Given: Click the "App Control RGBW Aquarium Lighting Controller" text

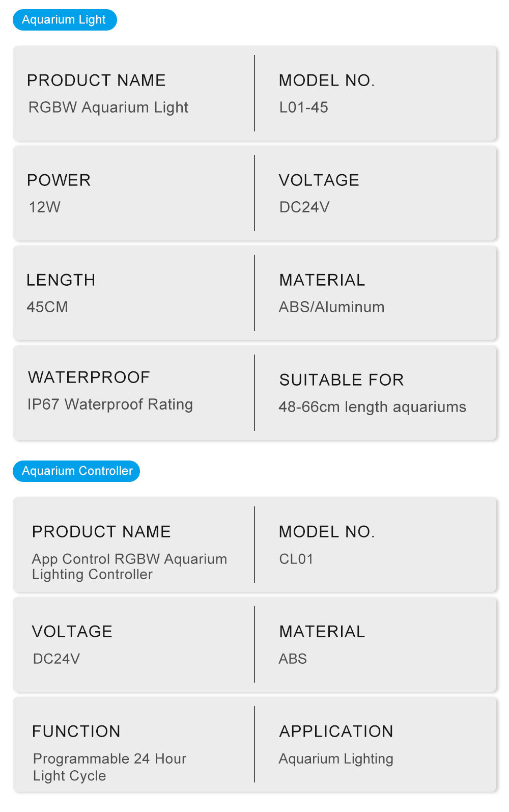Looking at the screenshot, I should tap(129, 566).
